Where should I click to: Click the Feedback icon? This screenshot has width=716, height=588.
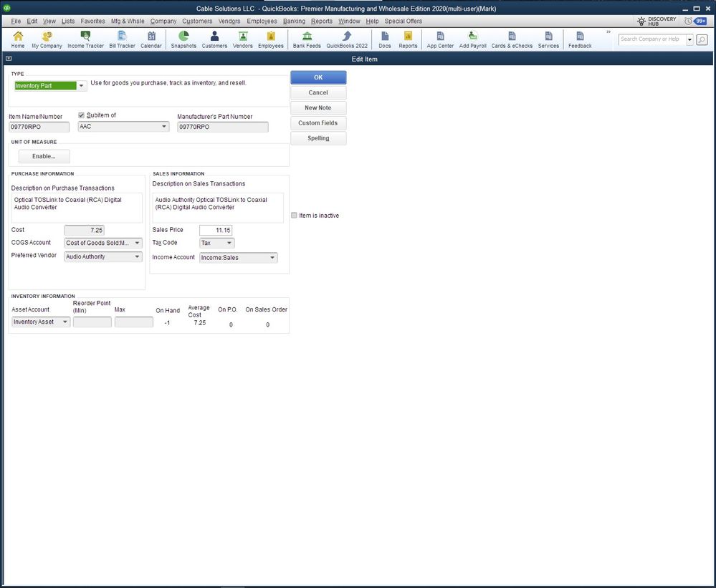pyautogui.click(x=580, y=39)
